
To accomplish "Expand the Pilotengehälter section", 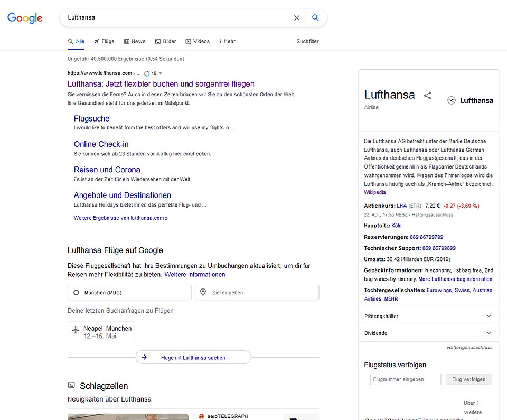I will click(x=489, y=316).
